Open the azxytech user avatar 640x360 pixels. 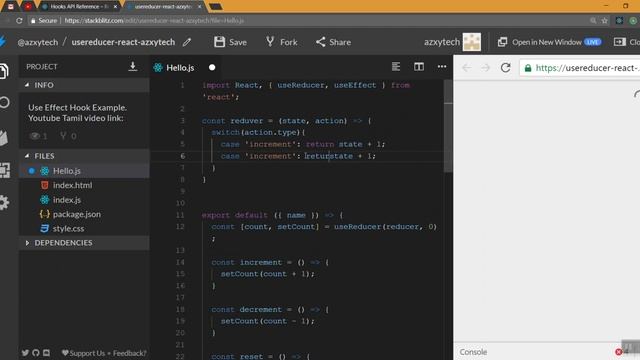click(472, 42)
